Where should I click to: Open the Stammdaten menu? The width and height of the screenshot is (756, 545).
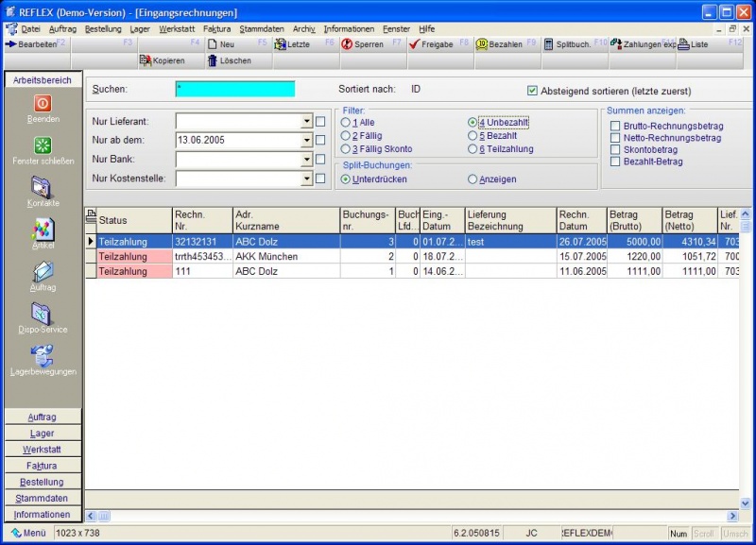pos(262,29)
